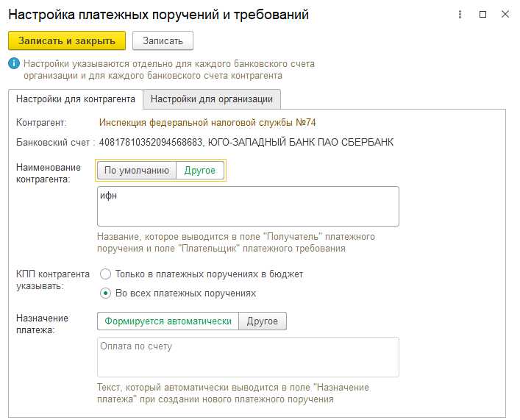The image size is (520, 420).
Task: Click the blue info icon
Action: [x=14, y=63]
